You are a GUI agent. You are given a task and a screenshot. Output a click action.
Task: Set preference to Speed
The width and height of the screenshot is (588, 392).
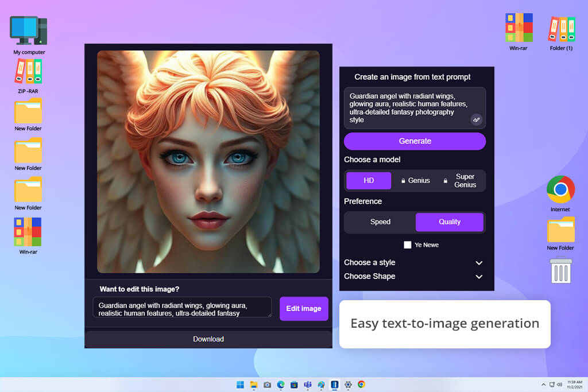[380, 222]
